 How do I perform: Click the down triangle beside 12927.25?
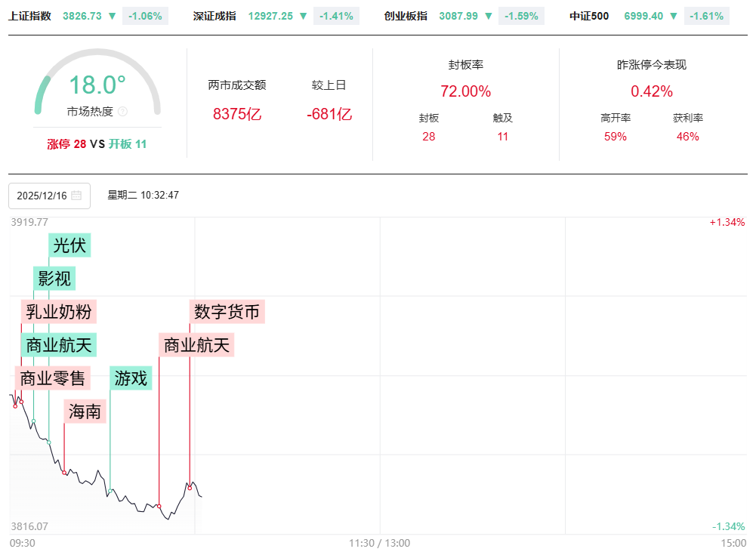tap(303, 16)
